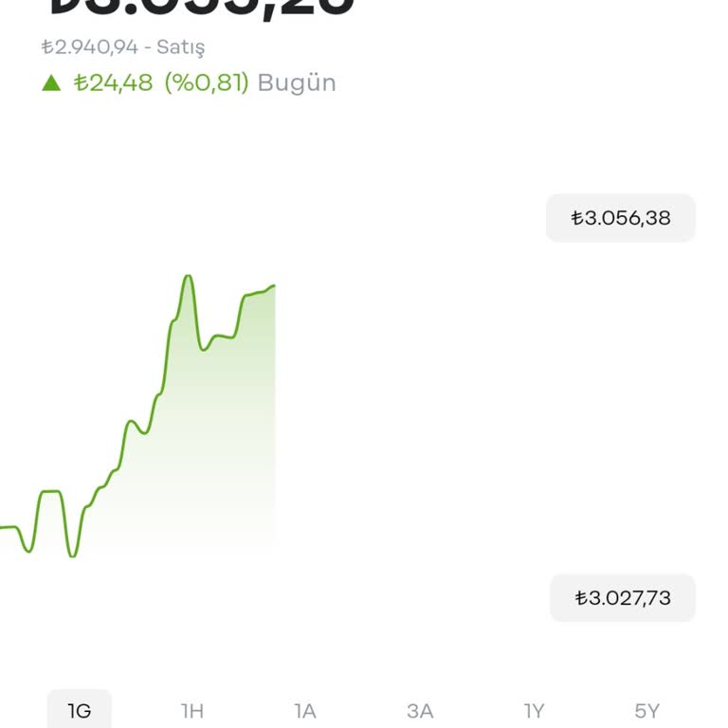Click the latest endpoint of the chart line
The image size is (728, 728).
coord(274,285)
